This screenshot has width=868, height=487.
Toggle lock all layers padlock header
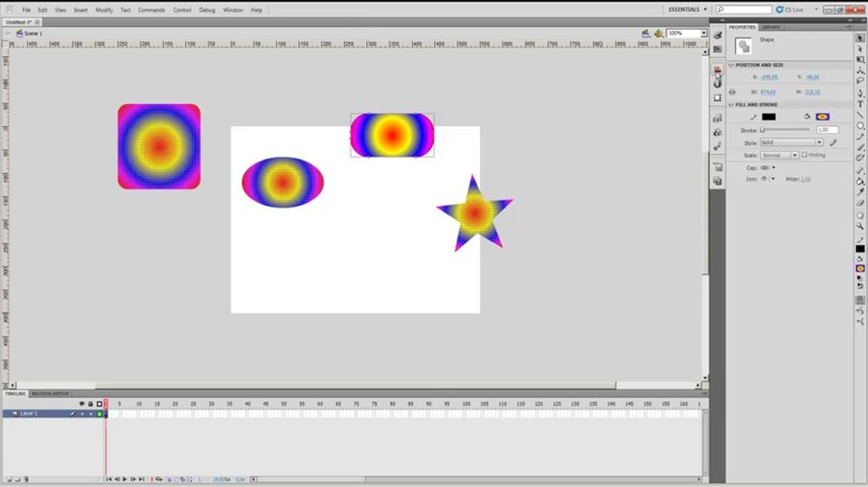click(x=91, y=404)
